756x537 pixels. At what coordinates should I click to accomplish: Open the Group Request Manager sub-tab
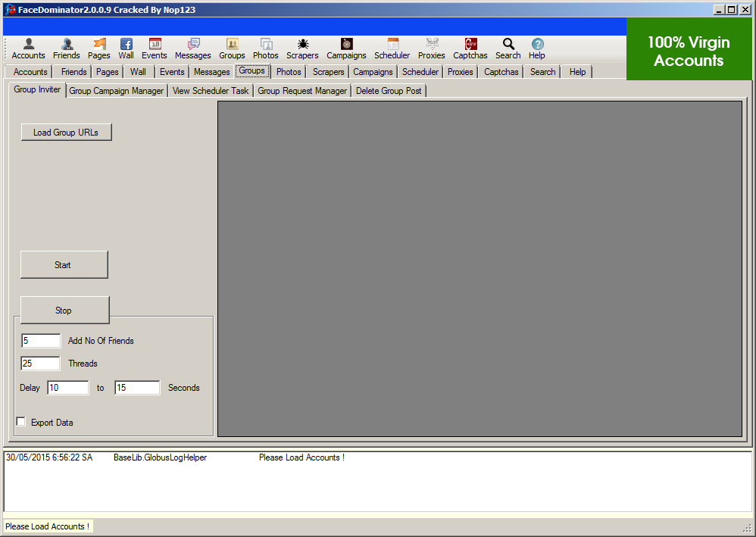(x=302, y=91)
